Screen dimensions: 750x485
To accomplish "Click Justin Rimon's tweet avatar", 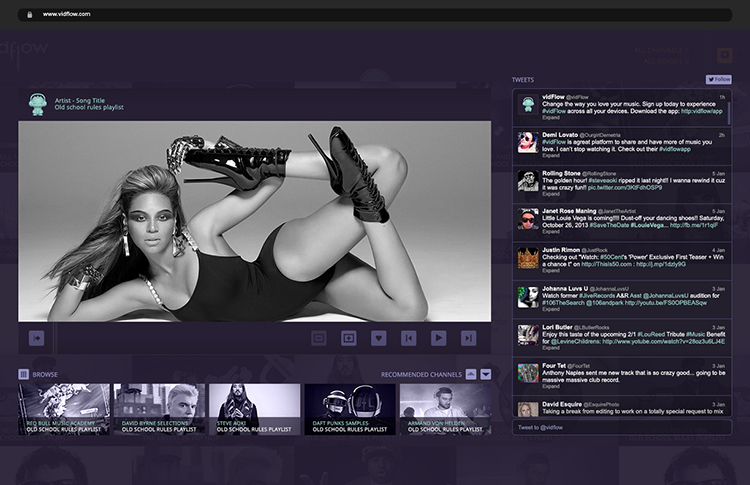I will click(x=528, y=258).
